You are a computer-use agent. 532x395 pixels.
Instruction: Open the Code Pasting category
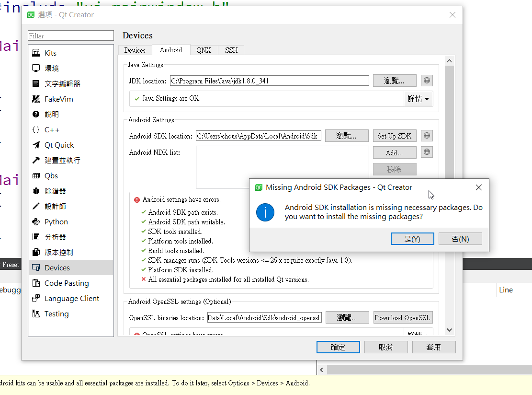point(70,283)
